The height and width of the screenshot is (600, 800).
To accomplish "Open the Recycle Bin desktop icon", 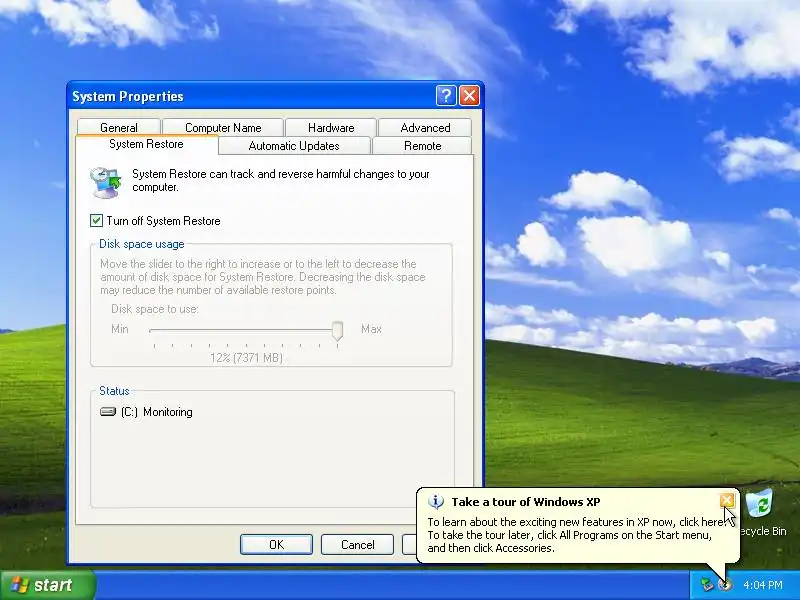I will click(x=761, y=513).
